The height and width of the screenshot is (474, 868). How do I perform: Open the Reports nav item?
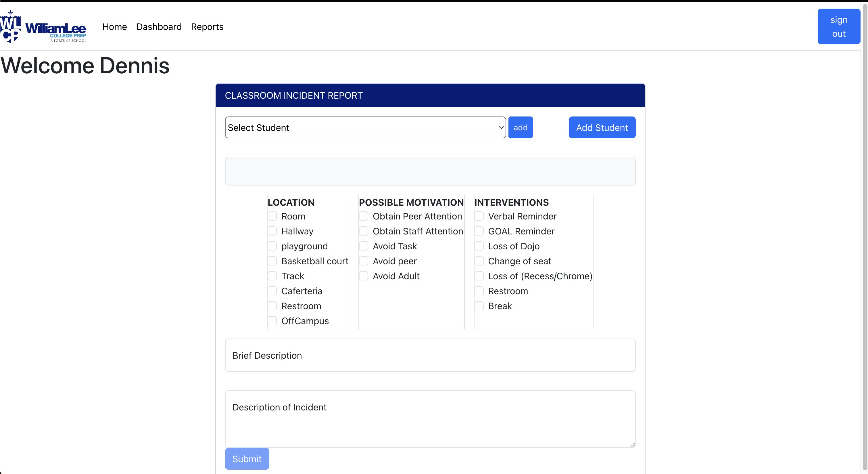click(207, 27)
